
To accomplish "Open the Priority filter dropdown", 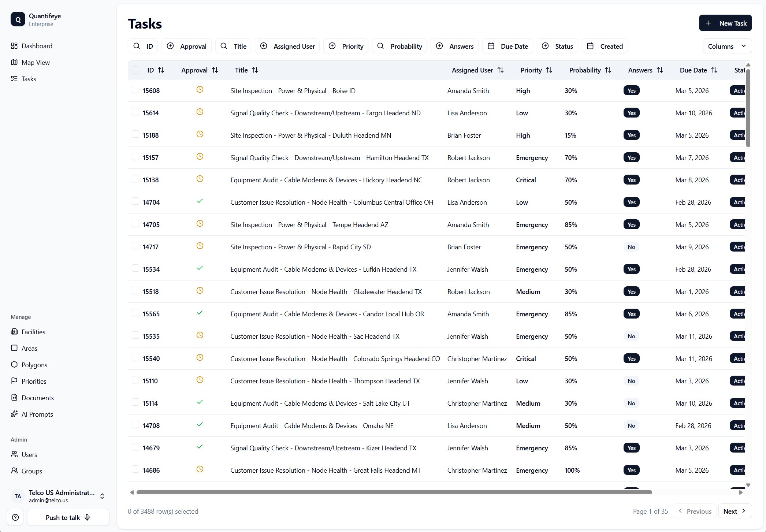I will coord(346,46).
